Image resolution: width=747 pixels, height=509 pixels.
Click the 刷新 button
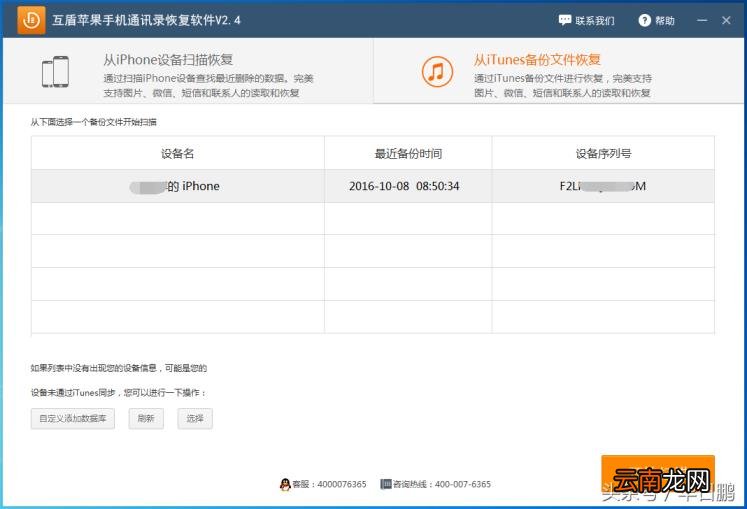coord(146,418)
